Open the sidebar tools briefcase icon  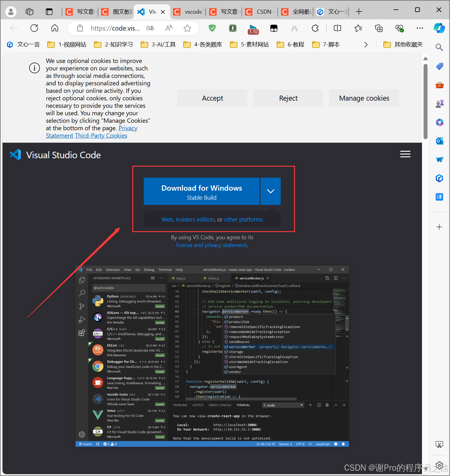click(439, 85)
